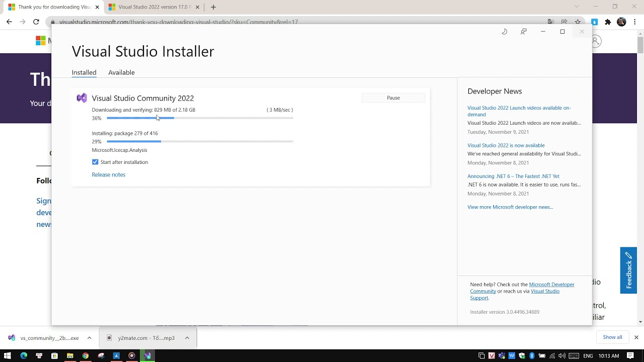644x362 pixels.
Task: Click the download progress bar at 36%
Action: tap(200, 118)
